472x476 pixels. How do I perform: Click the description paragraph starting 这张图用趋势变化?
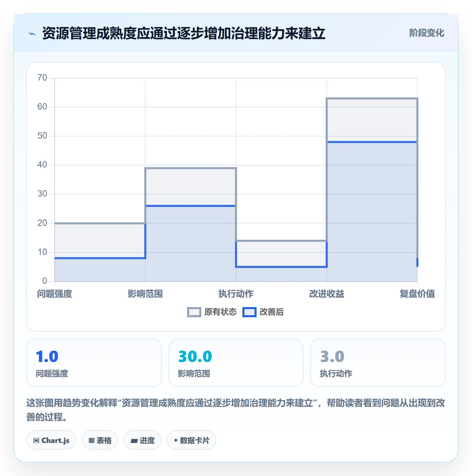(236, 410)
